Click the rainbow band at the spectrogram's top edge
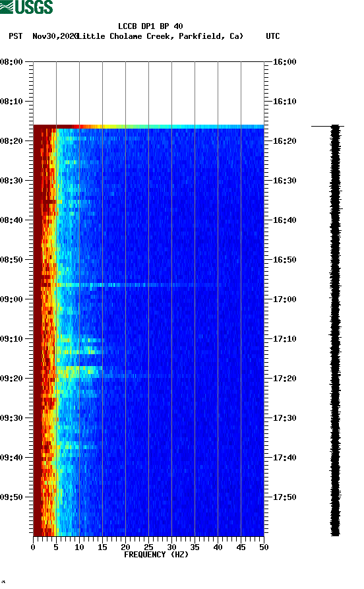This screenshot has width=364, height=589. [149, 127]
